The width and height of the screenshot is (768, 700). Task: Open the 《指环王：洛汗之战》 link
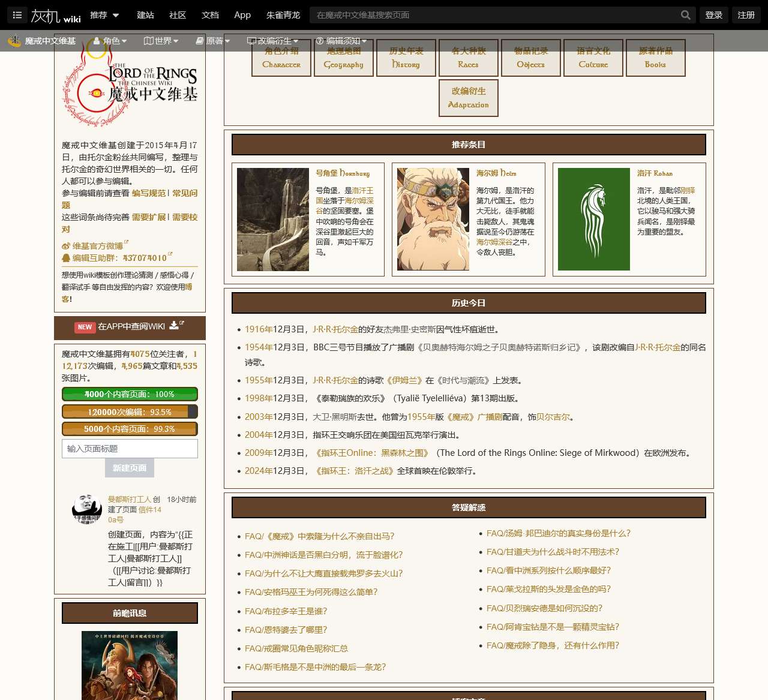click(x=353, y=471)
